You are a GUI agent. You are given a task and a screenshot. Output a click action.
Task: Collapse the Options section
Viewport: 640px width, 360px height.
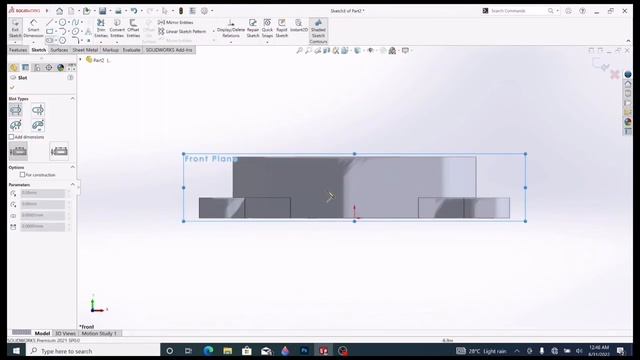coord(72,167)
